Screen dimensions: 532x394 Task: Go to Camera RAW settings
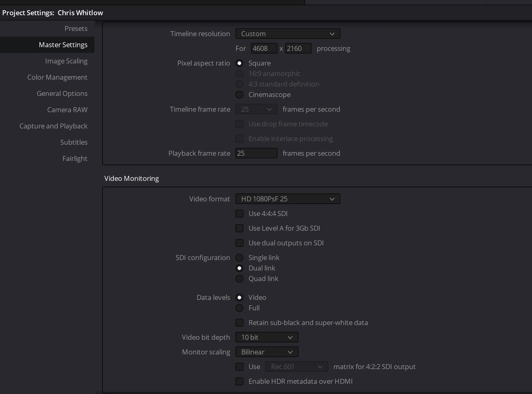point(67,110)
